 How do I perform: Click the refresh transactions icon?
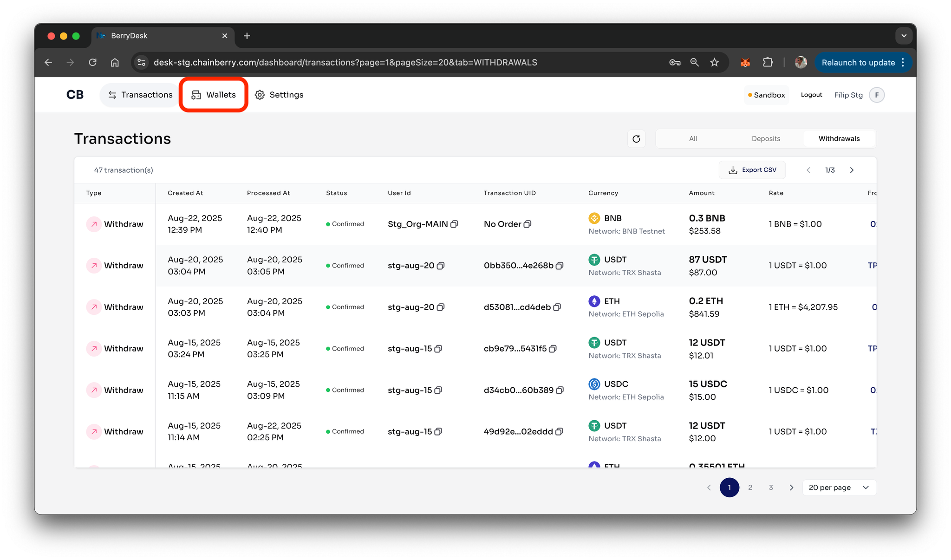coord(636,139)
